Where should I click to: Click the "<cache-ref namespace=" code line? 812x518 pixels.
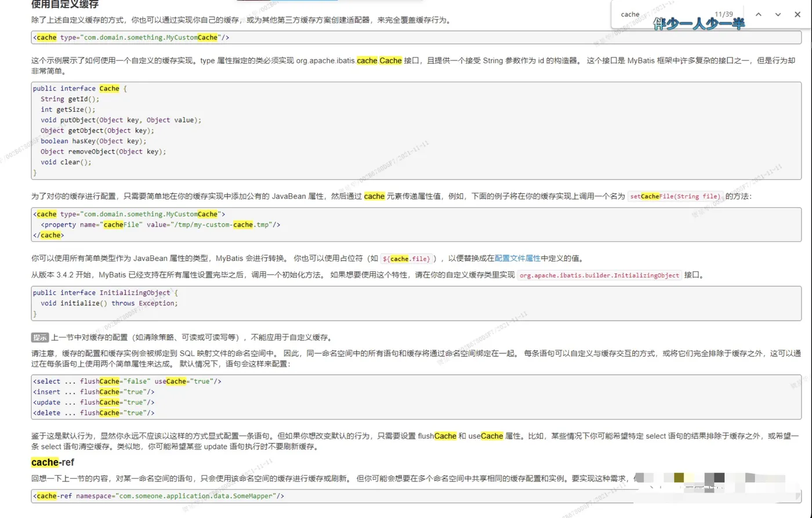[x=159, y=496]
